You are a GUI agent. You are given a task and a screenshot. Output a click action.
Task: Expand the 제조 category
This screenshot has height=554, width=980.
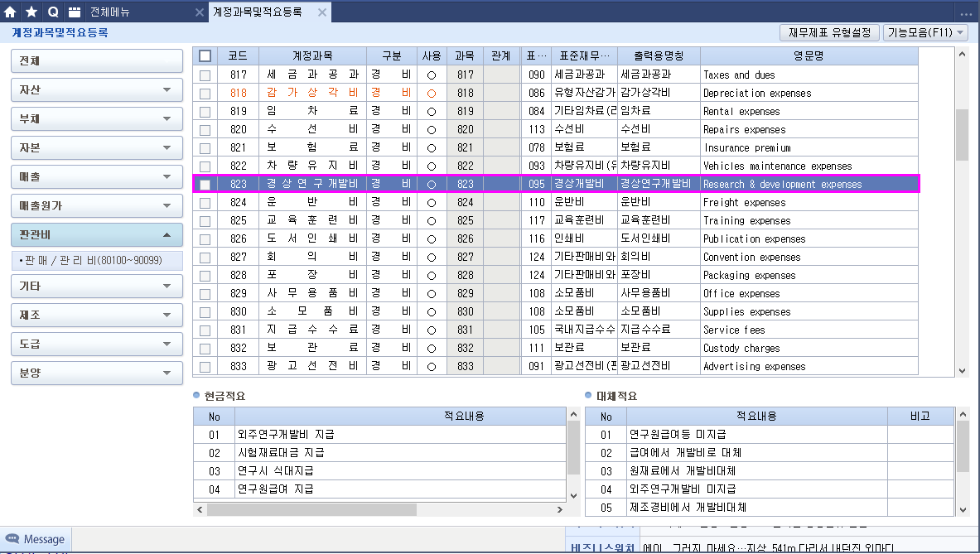[97, 315]
